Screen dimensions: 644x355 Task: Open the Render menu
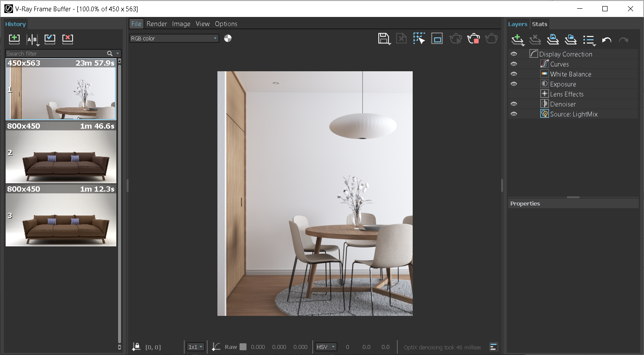click(x=157, y=24)
